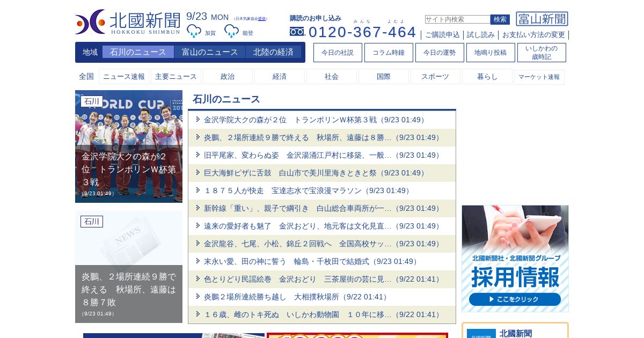
Task: Select the 富山のニュース tab
Action: pos(210,52)
